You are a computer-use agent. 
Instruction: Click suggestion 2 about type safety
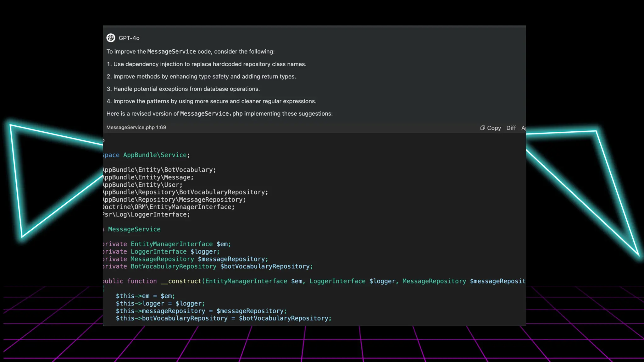pos(201,76)
